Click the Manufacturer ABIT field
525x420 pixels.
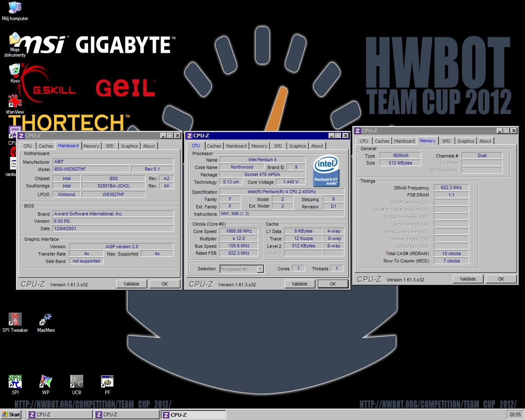113,162
